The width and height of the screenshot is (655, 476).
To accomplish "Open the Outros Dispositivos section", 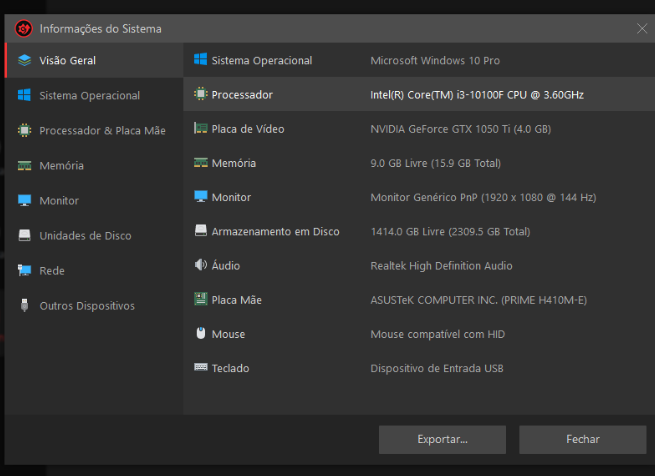I will coord(94,306).
